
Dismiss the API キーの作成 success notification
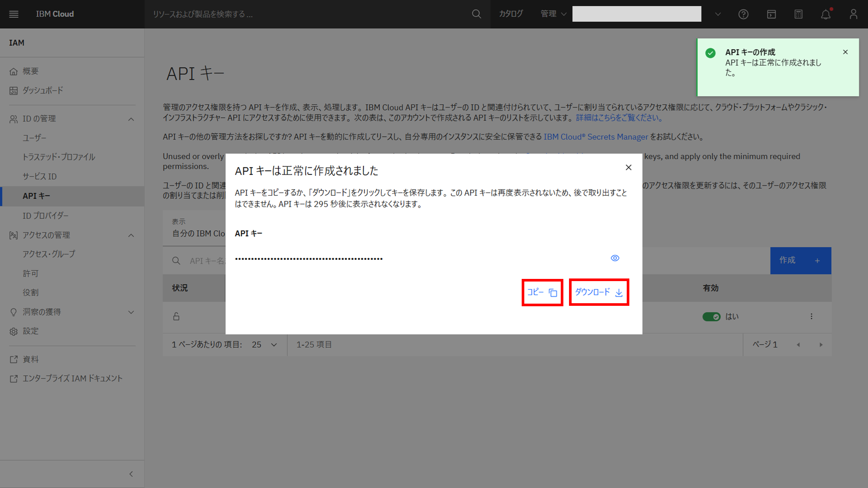[845, 52]
